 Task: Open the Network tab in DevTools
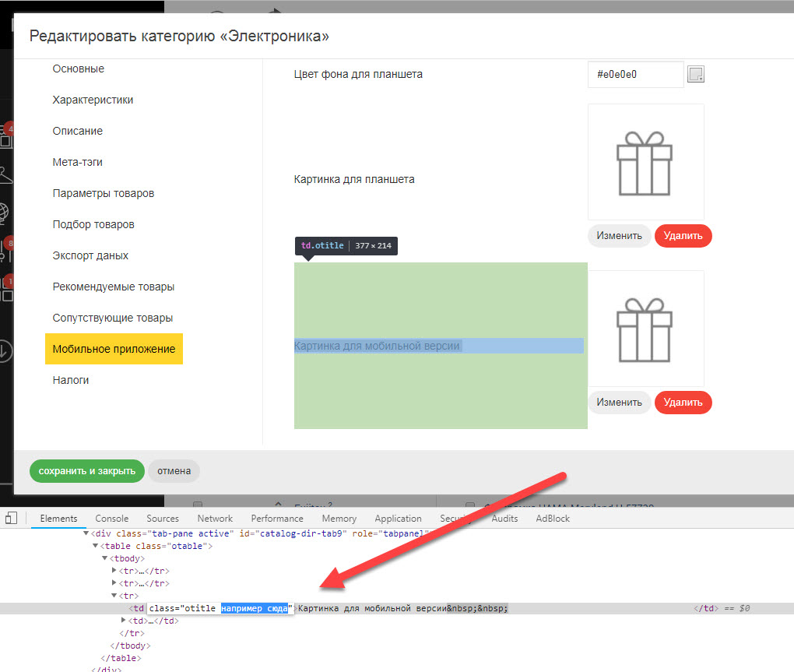[x=215, y=519]
